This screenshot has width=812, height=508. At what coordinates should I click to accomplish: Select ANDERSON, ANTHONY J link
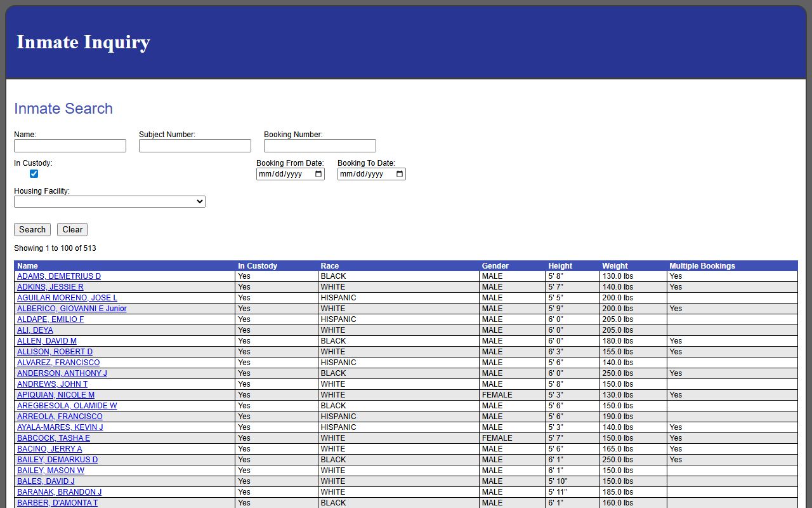pos(62,373)
